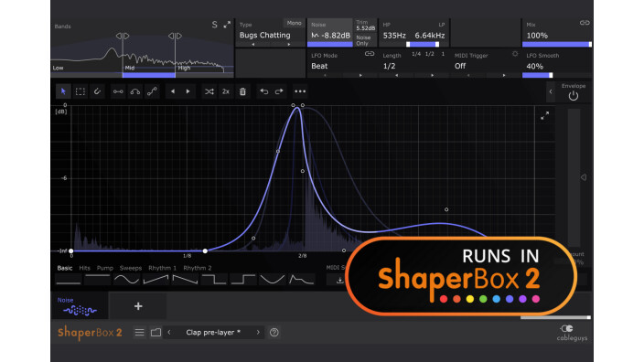Choose the pen draw tool
Screen dimensions: 644x362
(x=97, y=91)
